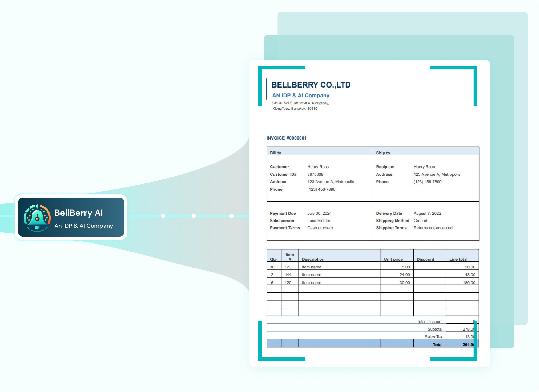Click the Payment Due date July 30, 2024
The image size is (539, 392).
click(x=319, y=213)
